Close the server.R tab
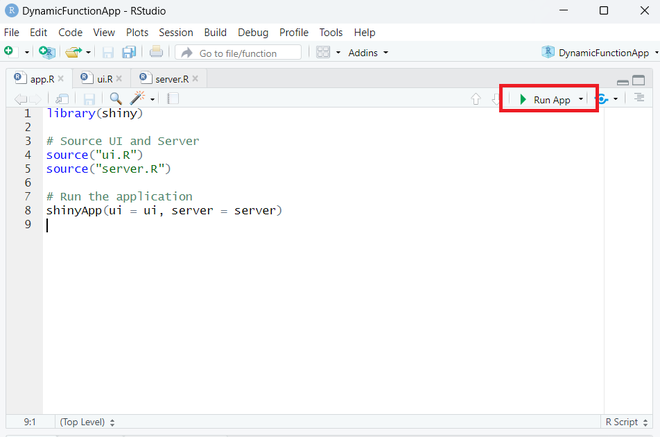Image resolution: width=660 pixels, height=437 pixels. click(x=195, y=79)
